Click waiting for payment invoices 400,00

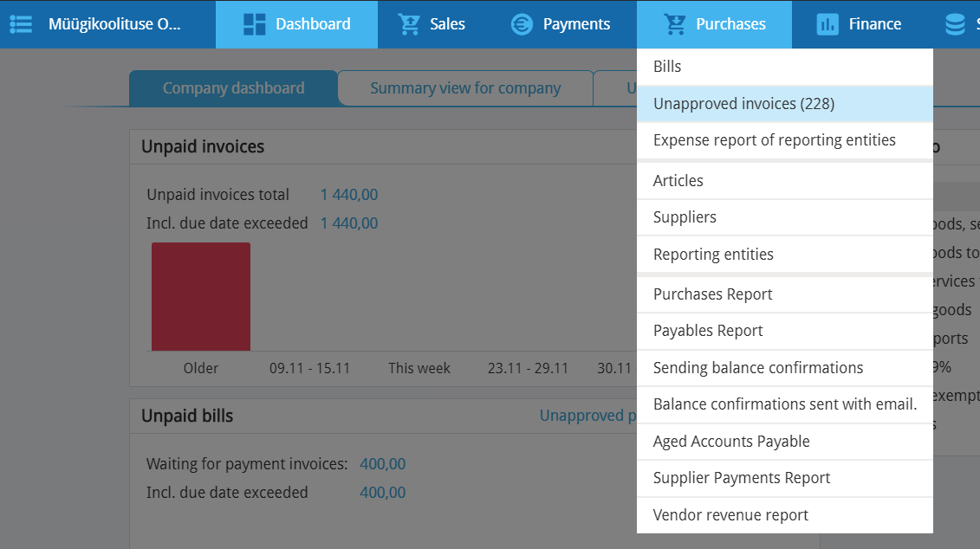point(382,464)
